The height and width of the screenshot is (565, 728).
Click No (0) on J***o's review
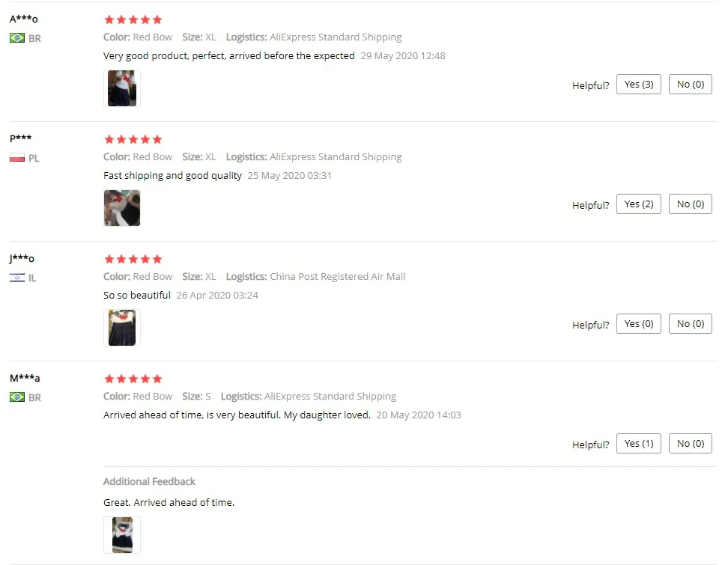(691, 323)
